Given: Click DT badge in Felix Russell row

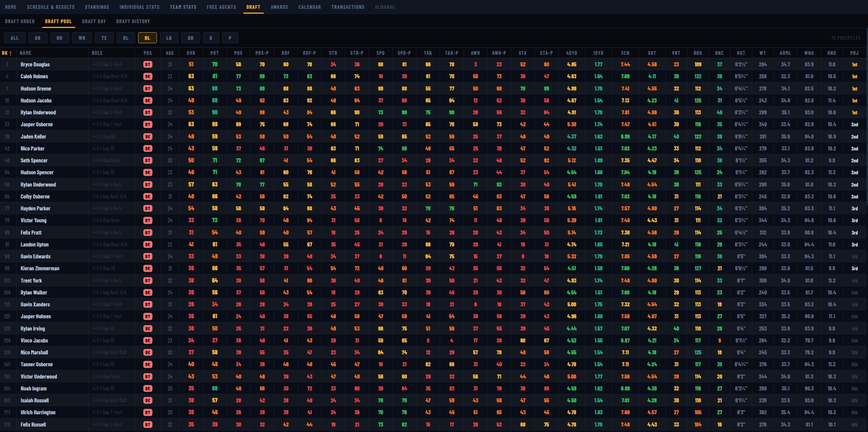Looking at the screenshot, I should click(x=148, y=425).
